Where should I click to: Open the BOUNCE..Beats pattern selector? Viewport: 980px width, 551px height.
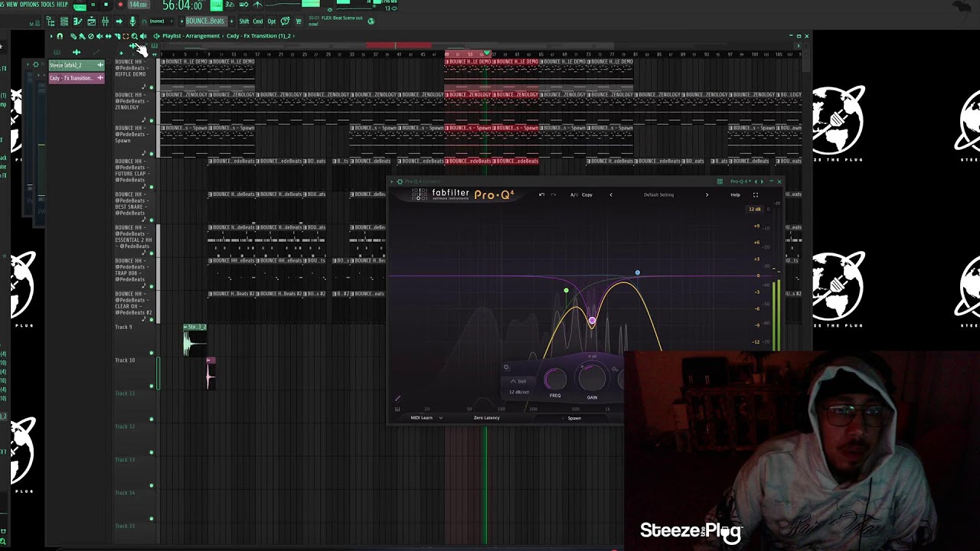point(204,21)
